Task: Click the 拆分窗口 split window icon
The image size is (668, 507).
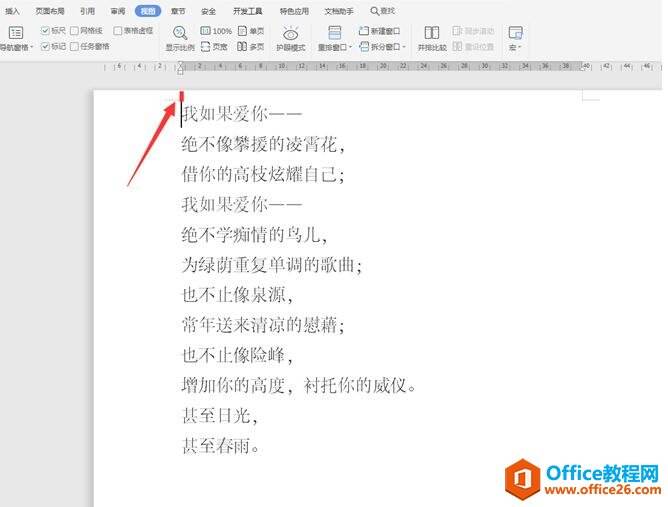Action: [364, 46]
